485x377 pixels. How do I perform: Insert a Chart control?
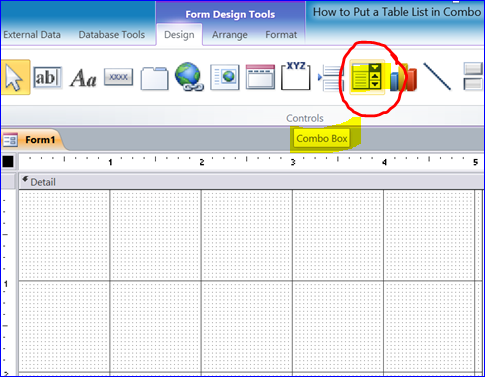click(x=403, y=78)
